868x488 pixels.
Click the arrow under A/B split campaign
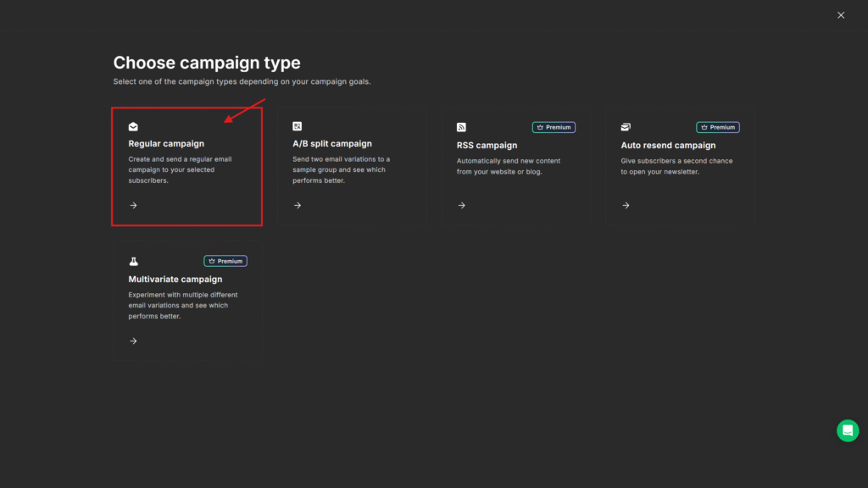[x=298, y=205]
